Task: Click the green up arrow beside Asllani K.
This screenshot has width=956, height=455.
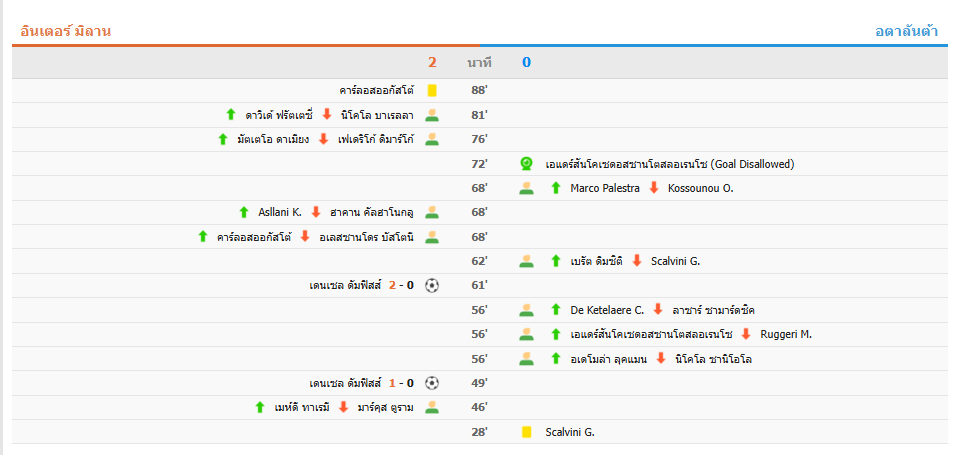Action: coord(244,212)
